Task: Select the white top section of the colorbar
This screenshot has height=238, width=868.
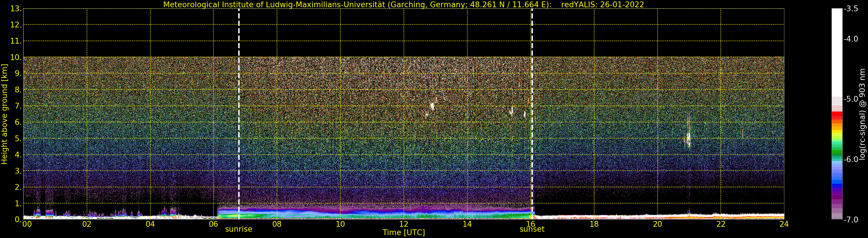Action: click(x=837, y=51)
